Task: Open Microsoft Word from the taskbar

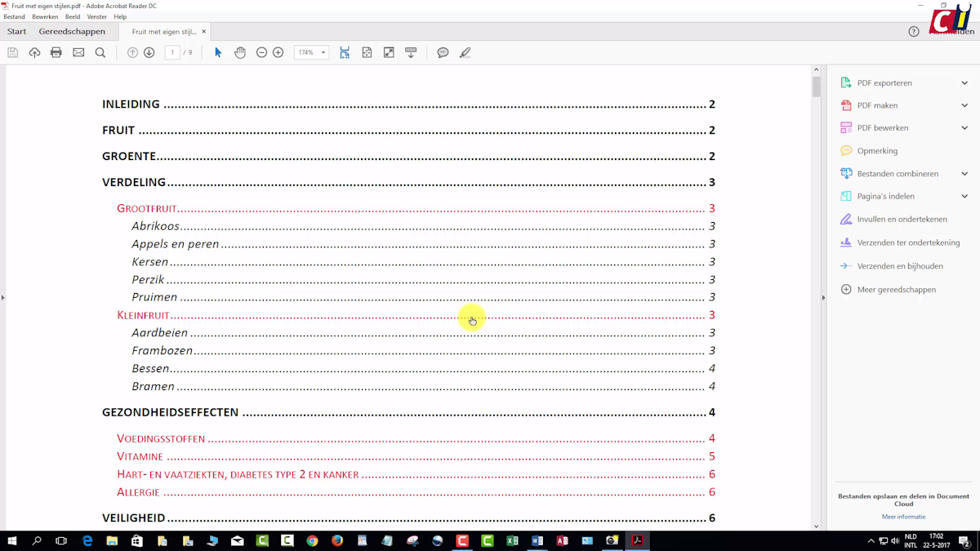Action: [x=537, y=541]
